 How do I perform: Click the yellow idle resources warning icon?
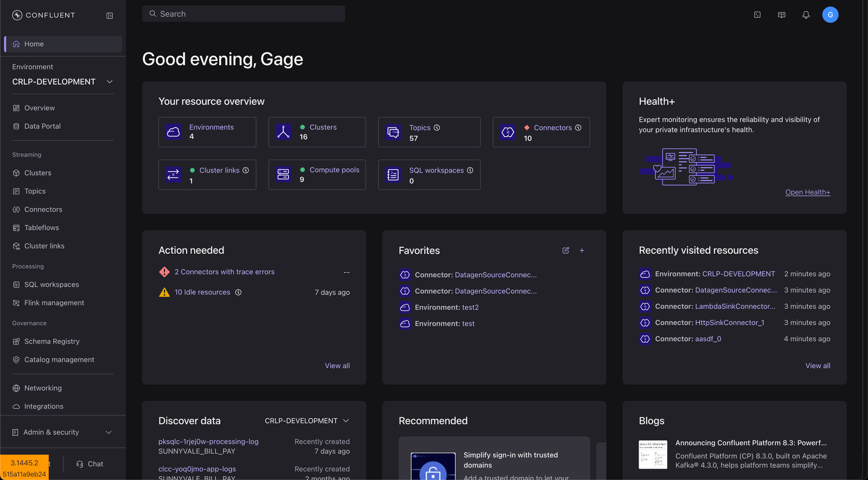164,292
